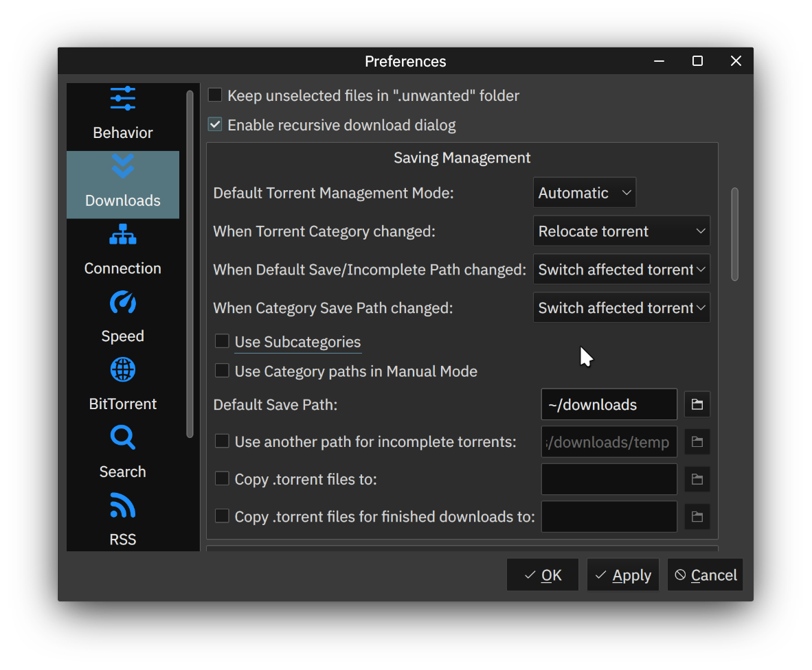
Task: Open Default Torrent Management Mode dropdown
Action: 585,193
